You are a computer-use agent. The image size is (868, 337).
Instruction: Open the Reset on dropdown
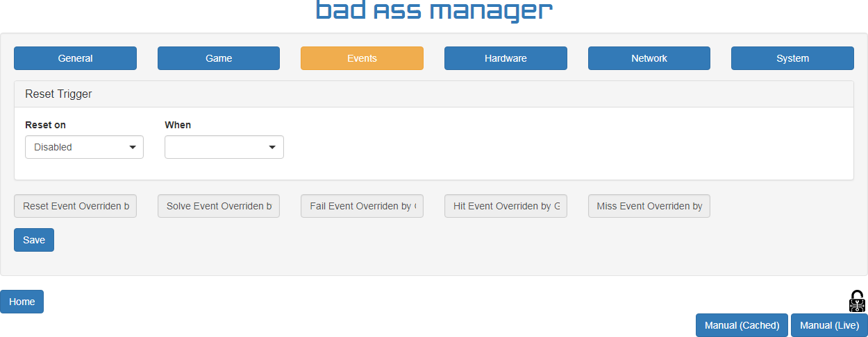84,147
